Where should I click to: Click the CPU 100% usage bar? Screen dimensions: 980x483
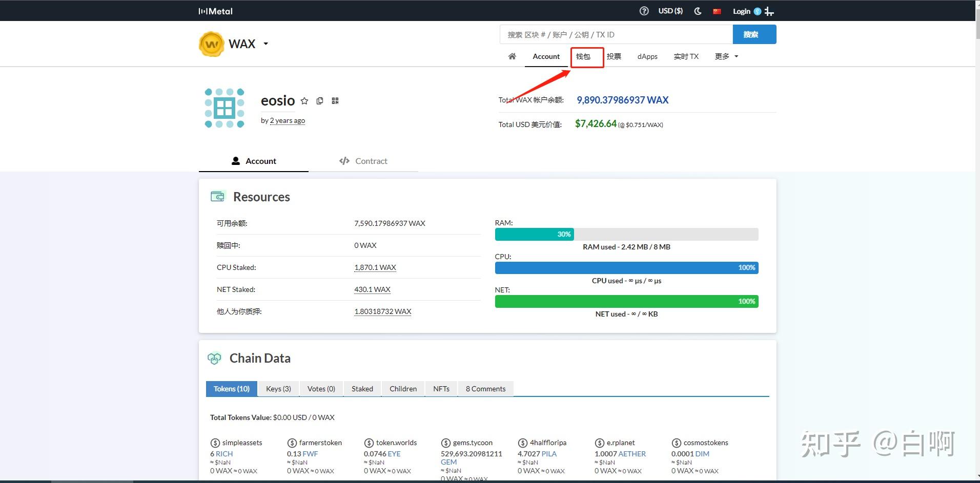coord(626,268)
